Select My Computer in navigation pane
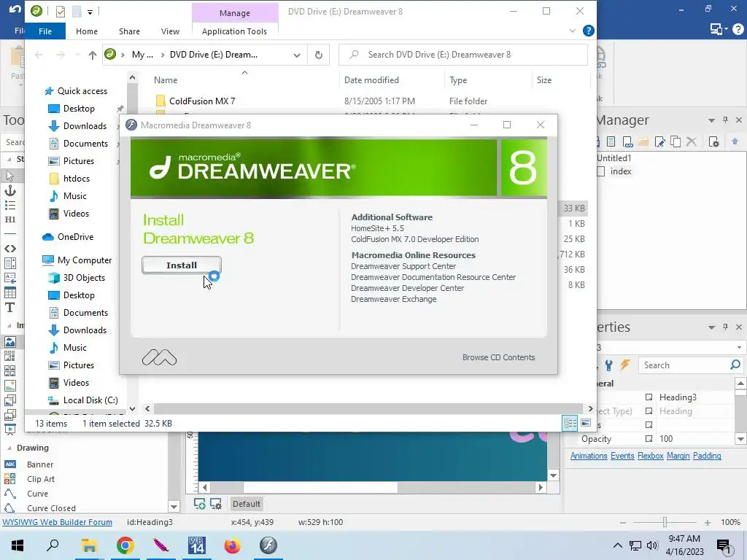747x560 pixels. tap(85, 260)
